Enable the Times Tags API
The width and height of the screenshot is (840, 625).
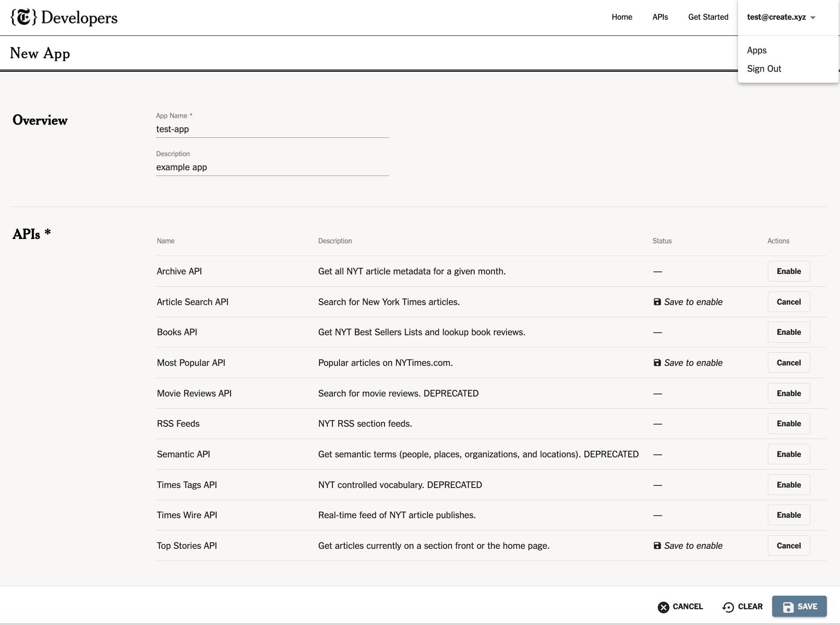(x=789, y=485)
